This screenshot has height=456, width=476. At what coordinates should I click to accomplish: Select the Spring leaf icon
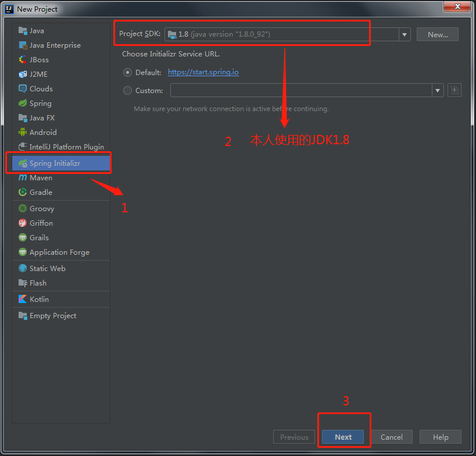[23, 104]
